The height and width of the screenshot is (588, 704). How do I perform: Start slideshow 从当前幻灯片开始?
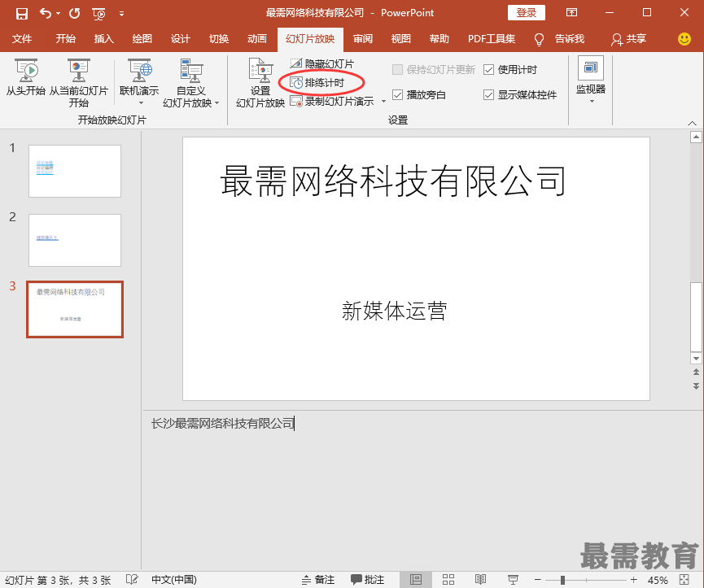[79, 84]
